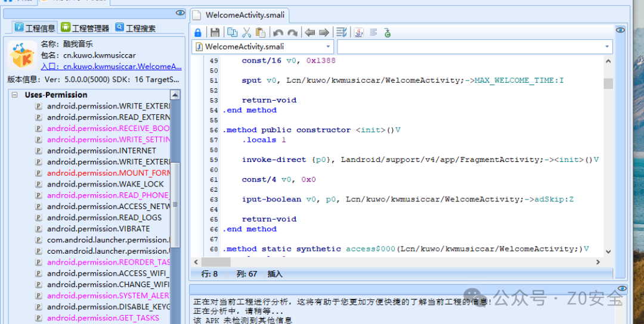Click code line 51 containing MAX_WELCOME_TIME

(x=402, y=80)
